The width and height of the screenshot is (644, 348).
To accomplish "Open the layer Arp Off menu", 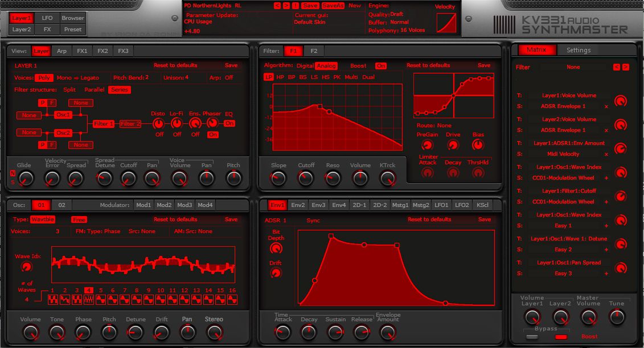I will (x=229, y=77).
